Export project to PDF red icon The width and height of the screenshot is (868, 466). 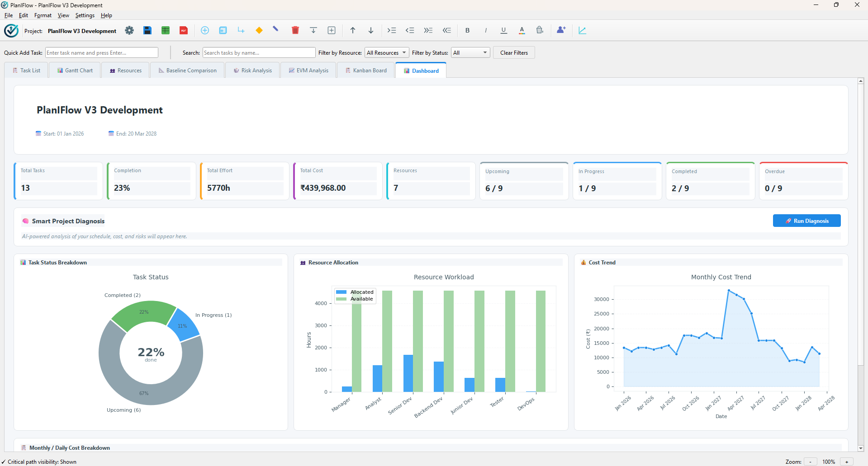click(184, 30)
